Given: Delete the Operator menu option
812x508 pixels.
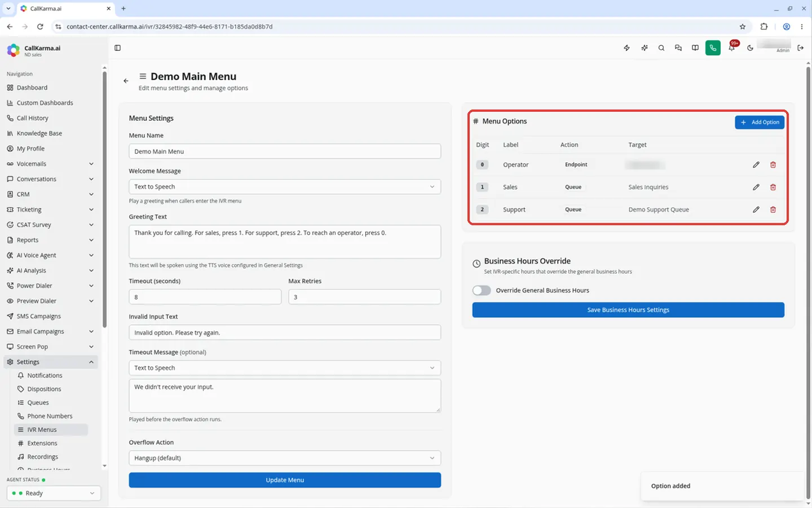Looking at the screenshot, I should [x=773, y=165].
